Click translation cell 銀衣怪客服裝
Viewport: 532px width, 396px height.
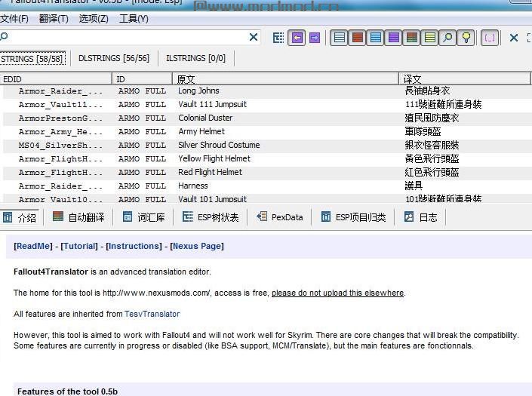(x=432, y=145)
